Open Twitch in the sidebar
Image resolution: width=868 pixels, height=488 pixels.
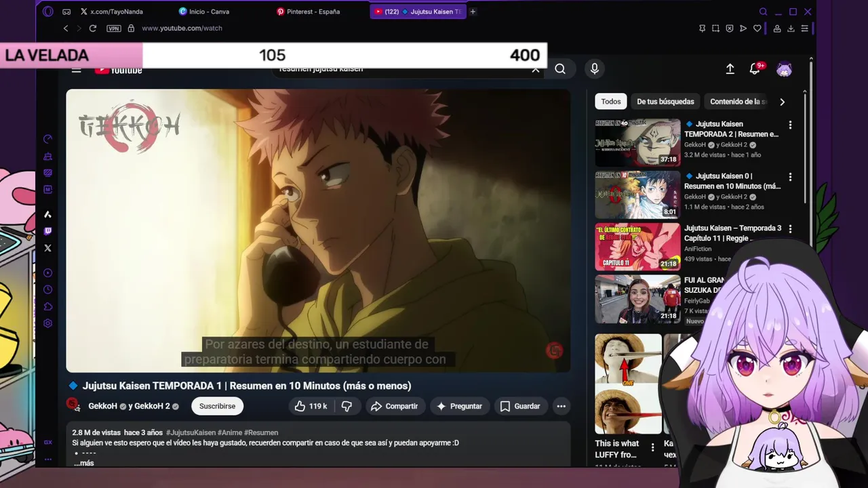[47, 231]
